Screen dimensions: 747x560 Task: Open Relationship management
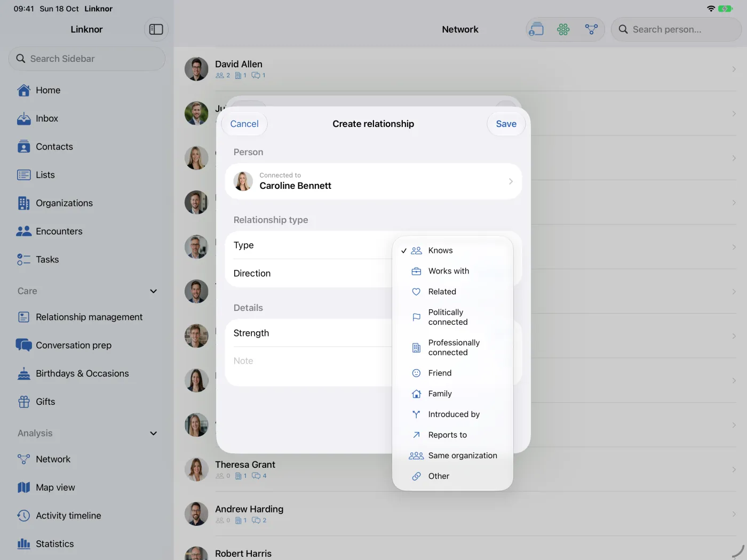click(x=87, y=317)
